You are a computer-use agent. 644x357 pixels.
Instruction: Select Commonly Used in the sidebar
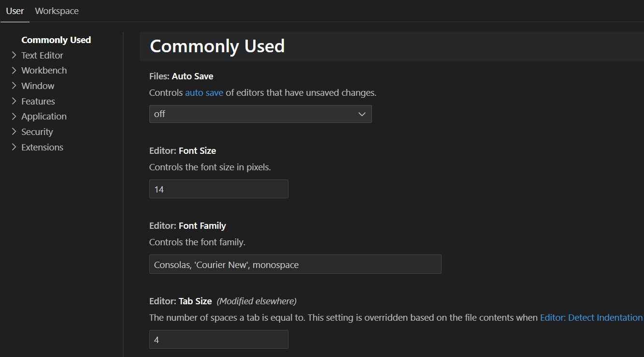click(56, 40)
